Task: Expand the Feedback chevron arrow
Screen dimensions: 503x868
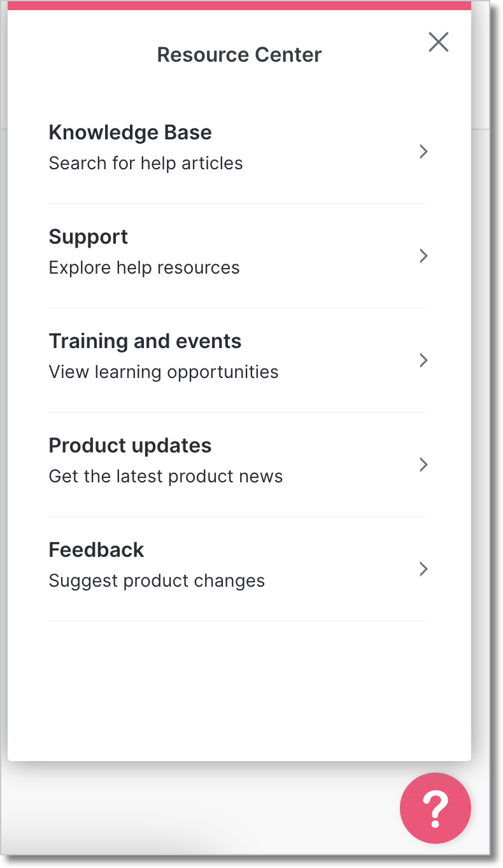Action: [x=423, y=569]
